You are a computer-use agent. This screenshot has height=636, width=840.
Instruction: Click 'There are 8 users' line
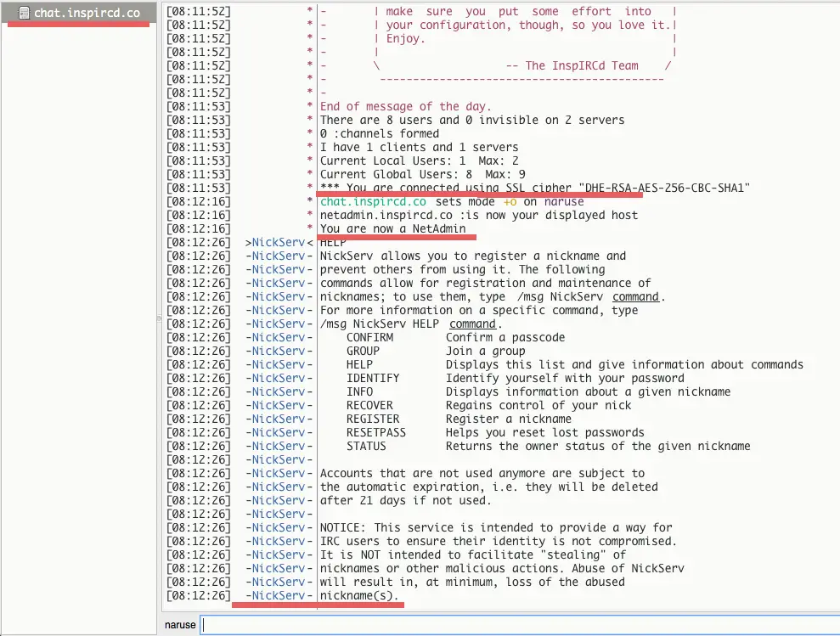(x=472, y=120)
